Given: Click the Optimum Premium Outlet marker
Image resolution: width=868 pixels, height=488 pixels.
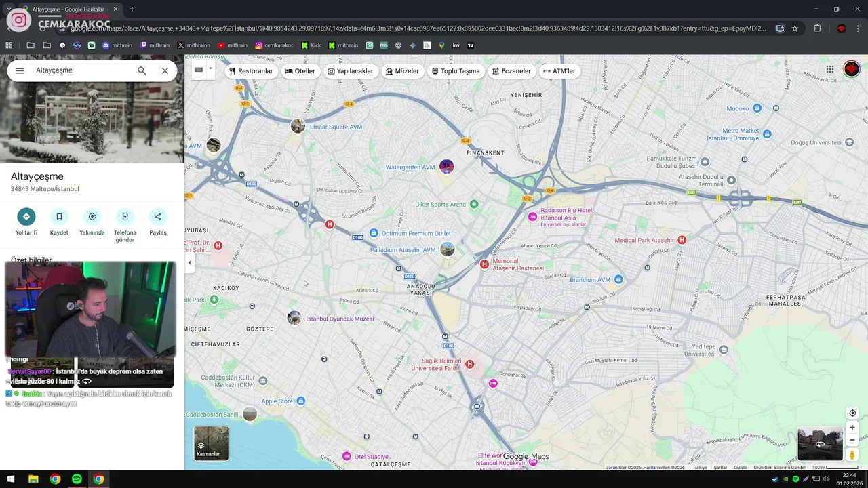Looking at the screenshot, I should coord(374,233).
